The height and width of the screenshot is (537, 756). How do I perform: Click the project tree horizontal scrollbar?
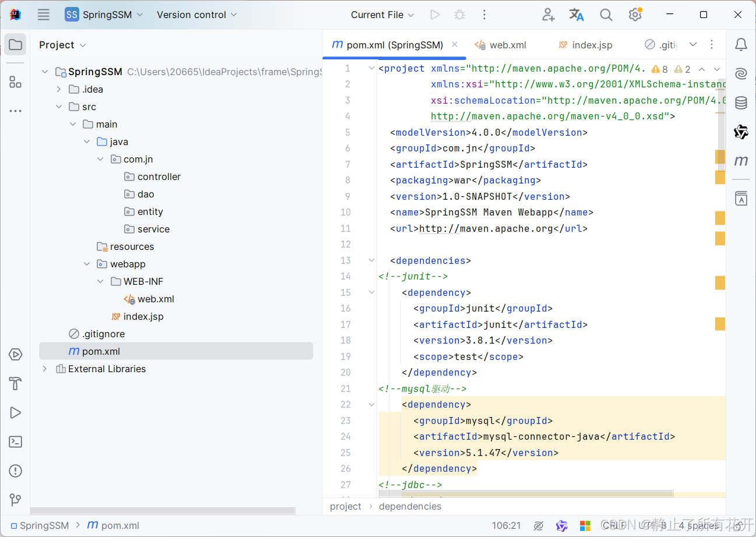(x=163, y=511)
